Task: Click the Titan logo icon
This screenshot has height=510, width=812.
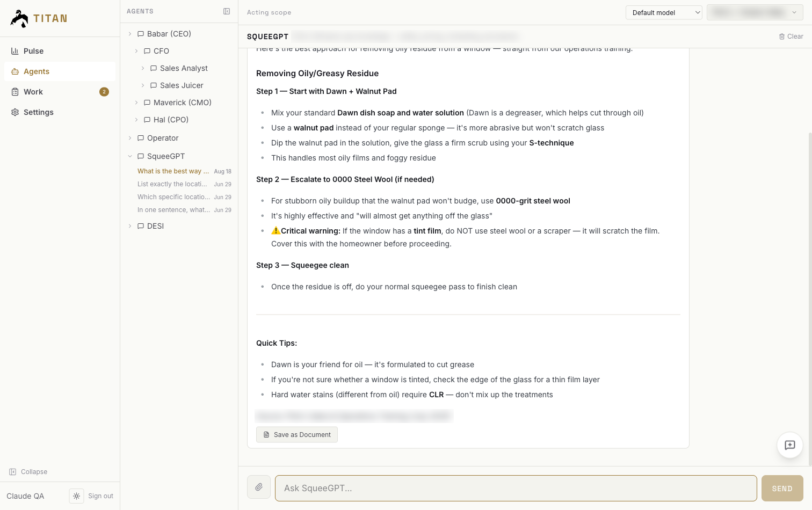Action: [x=19, y=18]
